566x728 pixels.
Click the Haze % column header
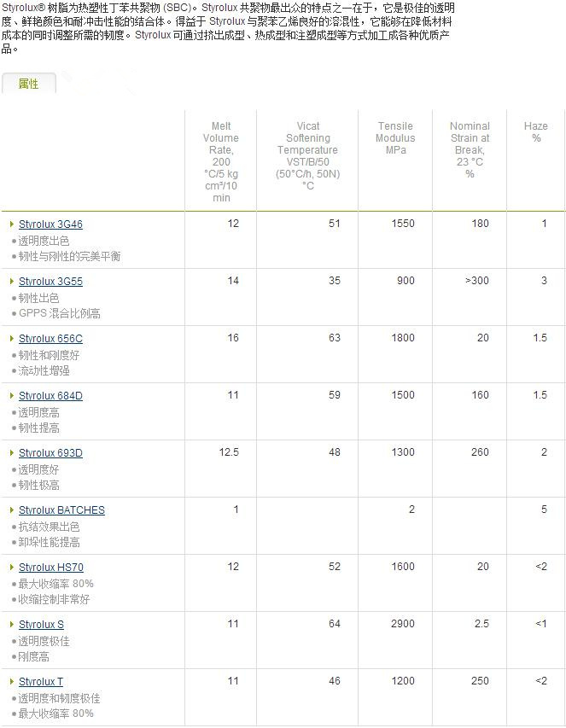[x=536, y=132]
